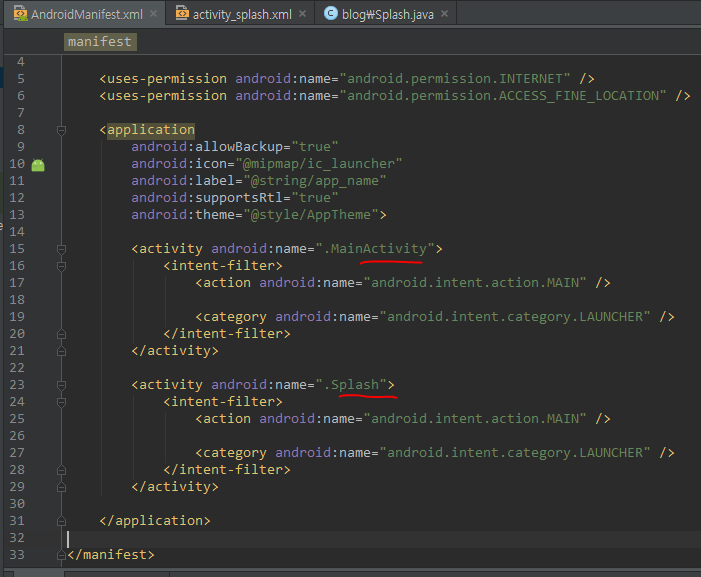Screen dimensions: 701x577
Task: Collapse fold marker at line 20 closing intent-filter
Action: pyautogui.click(x=62, y=334)
